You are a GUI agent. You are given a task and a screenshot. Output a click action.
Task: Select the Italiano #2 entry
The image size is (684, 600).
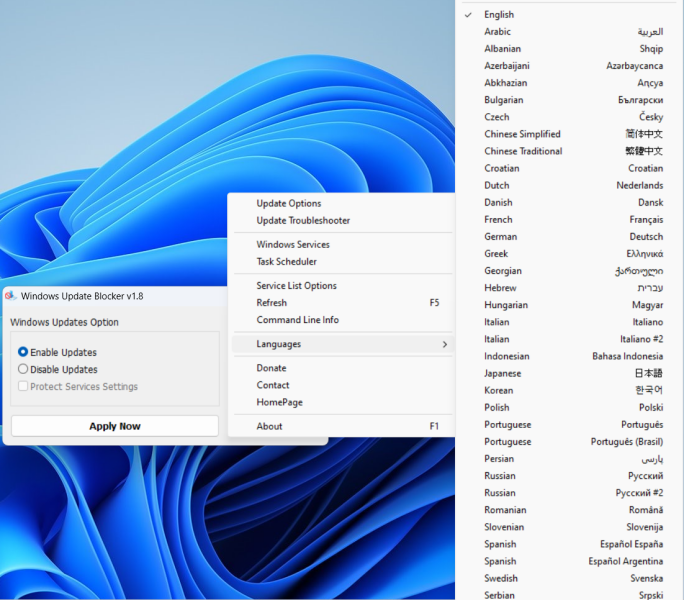569,339
